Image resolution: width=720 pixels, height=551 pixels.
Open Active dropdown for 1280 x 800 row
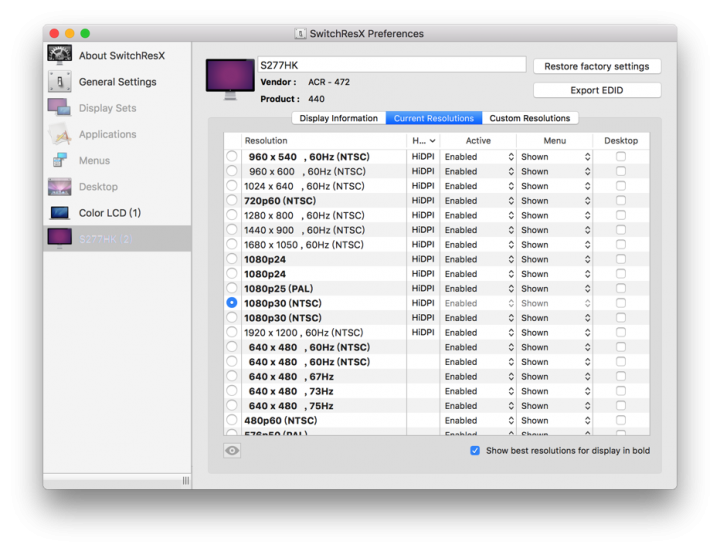(x=478, y=215)
